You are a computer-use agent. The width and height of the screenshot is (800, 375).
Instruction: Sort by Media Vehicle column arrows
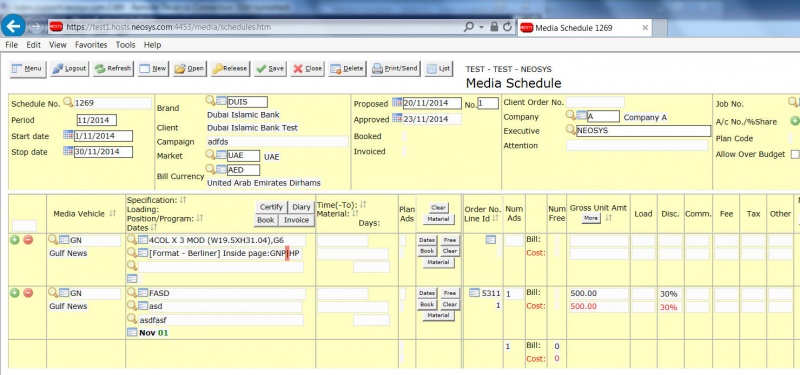(x=112, y=214)
